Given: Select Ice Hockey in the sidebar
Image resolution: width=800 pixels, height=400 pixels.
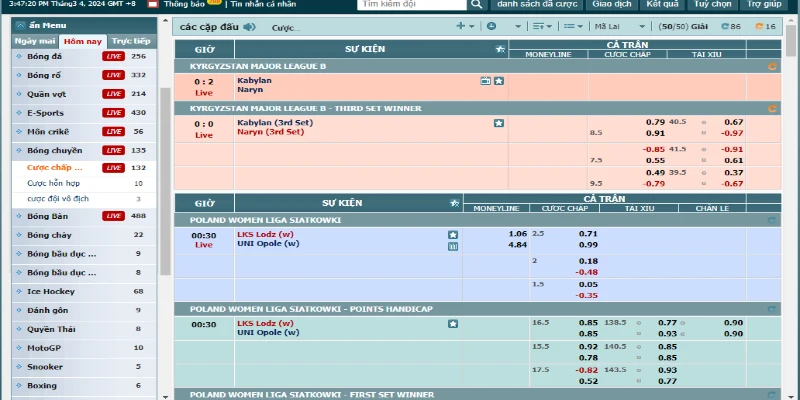Looking at the screenshot, I should pyautogui.click(x=84, y=292).
